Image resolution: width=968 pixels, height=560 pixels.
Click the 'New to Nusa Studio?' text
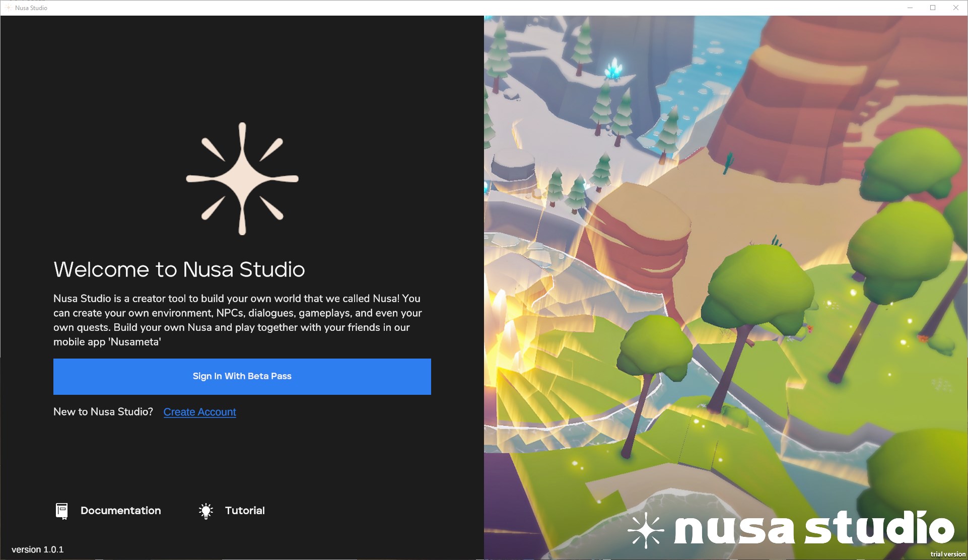click(x=103, y=412)
